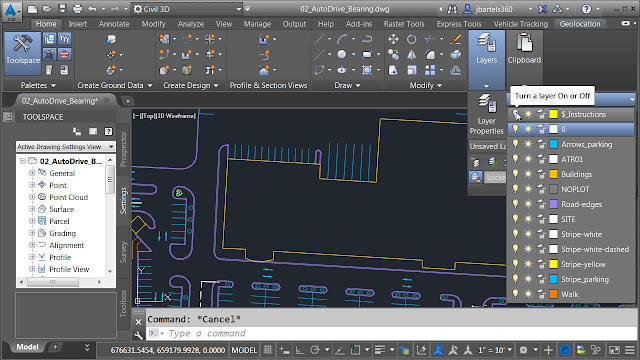Screen dimensions: 640x360
Task: Freeze the SITE layer sun icon
Action: (528, 219)
